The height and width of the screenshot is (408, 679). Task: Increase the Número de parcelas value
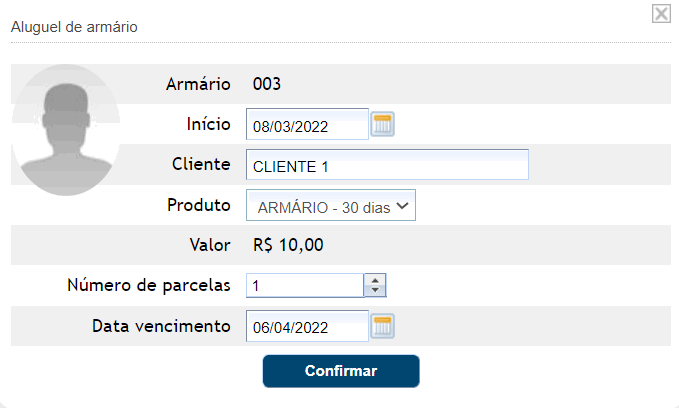click(x=375, y=280)
